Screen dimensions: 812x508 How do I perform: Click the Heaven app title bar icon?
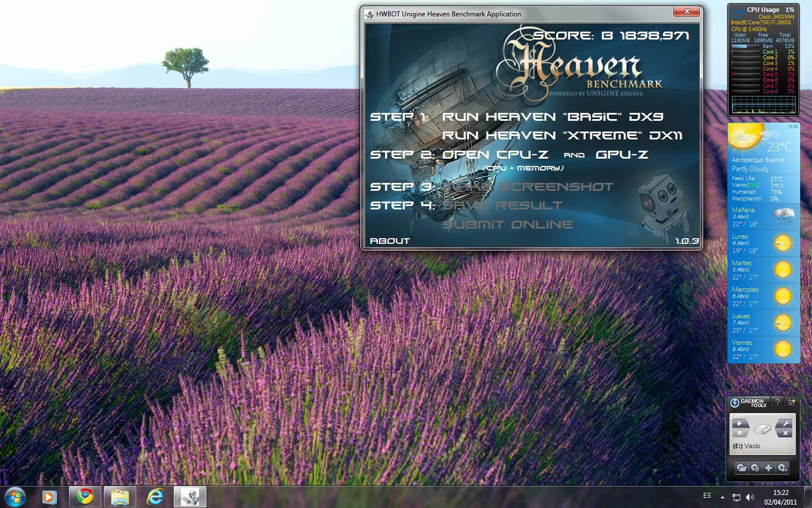pos(369,14)
